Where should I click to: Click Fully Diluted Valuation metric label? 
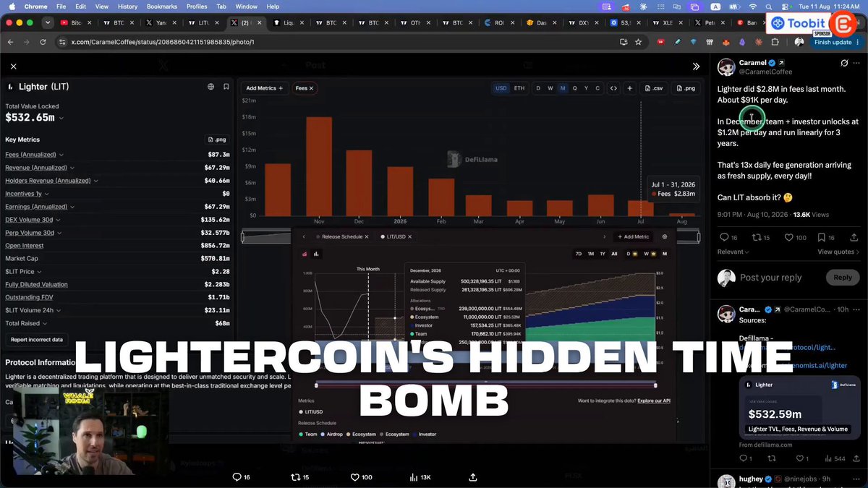coord(36,284)
